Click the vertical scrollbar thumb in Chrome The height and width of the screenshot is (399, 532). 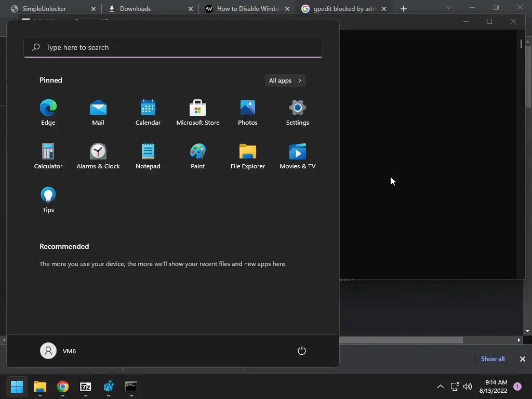tap(528, 76)
